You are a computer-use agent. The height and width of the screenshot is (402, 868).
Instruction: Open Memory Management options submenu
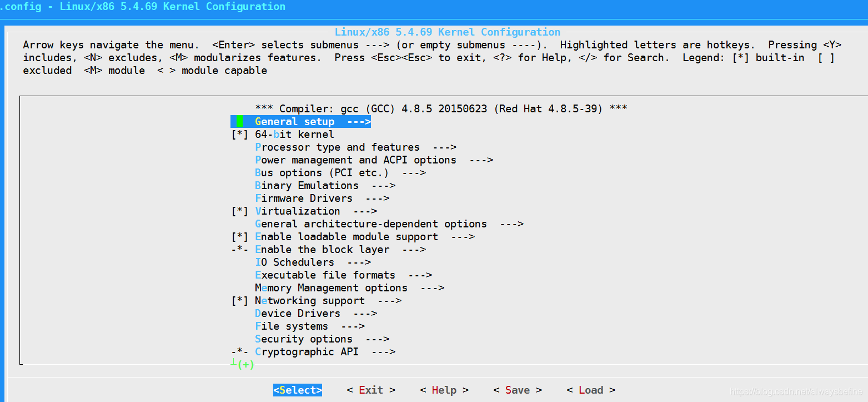pyautogui.click(x=349, y=288)
